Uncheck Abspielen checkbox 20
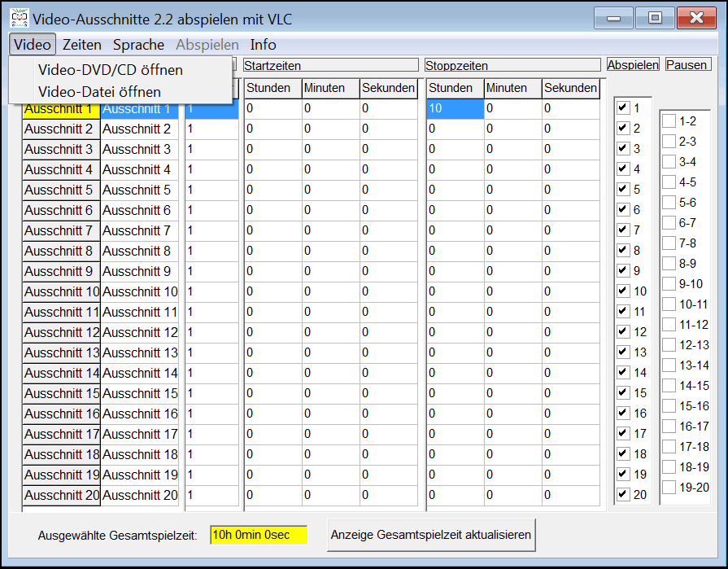Image resolution: width=728 pixels, height=569 pixels. pos(623,494)
